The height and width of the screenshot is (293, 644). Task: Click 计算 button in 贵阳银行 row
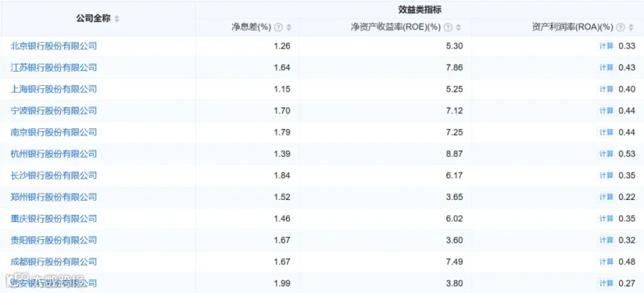click(x=606, y=240)
